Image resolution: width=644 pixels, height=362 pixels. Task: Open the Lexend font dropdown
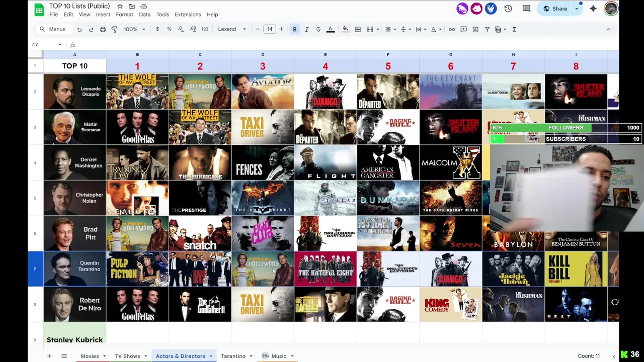(x=232, y=29)
